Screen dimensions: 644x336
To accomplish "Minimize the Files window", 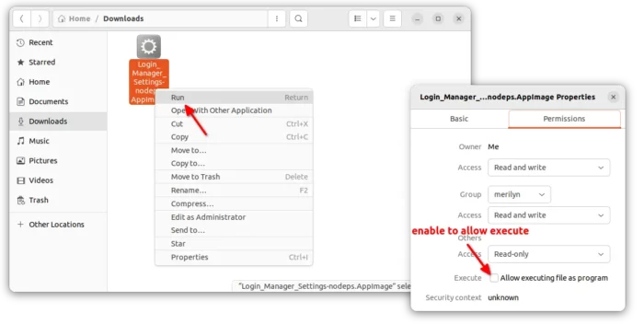I will click(x=417, y=18).
